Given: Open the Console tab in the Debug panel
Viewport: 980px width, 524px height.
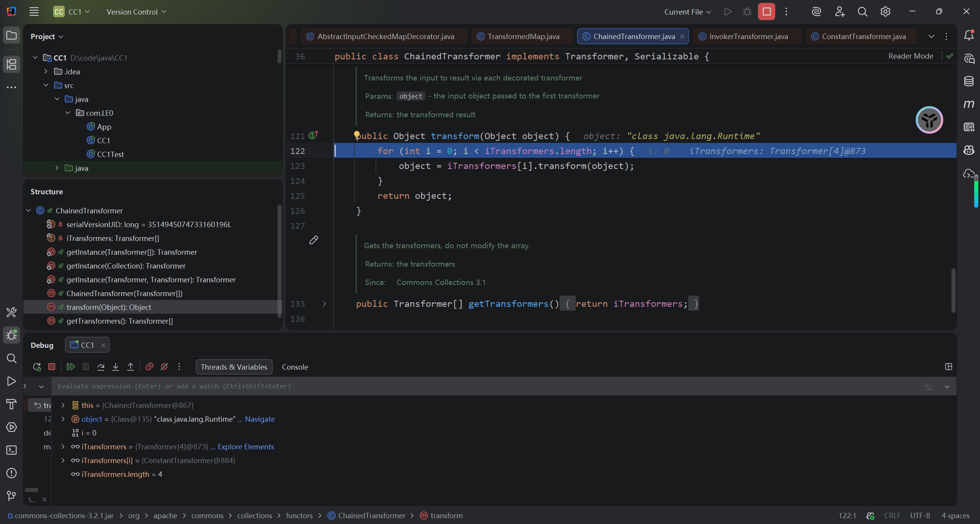Looking at the screenshot, I should pos(295,367).
